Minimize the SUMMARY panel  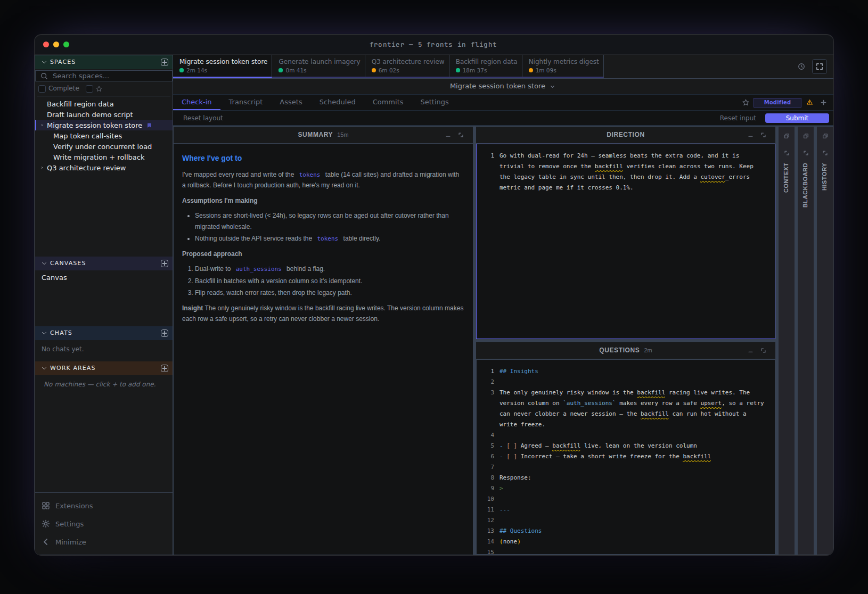pos(448,135)
